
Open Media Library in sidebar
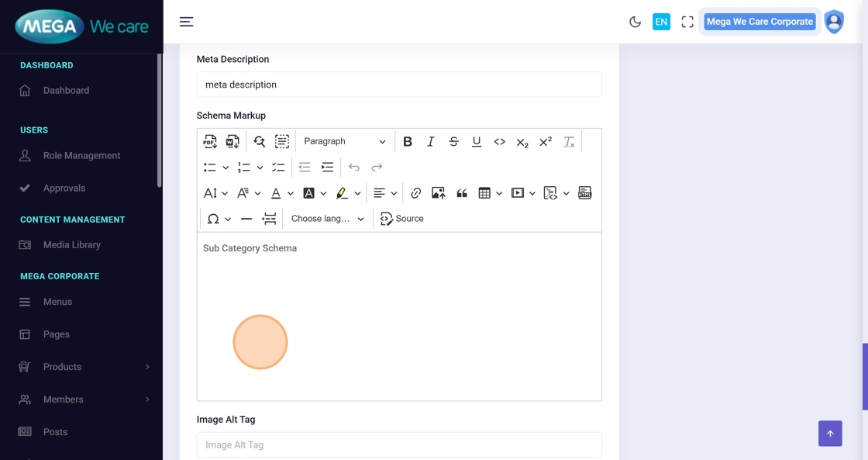pos(72,244)
